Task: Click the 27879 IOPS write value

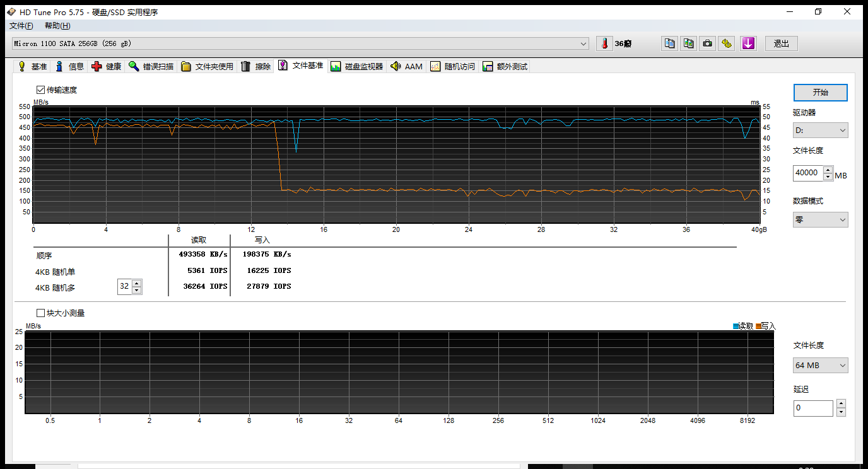Action: point(269,286)
